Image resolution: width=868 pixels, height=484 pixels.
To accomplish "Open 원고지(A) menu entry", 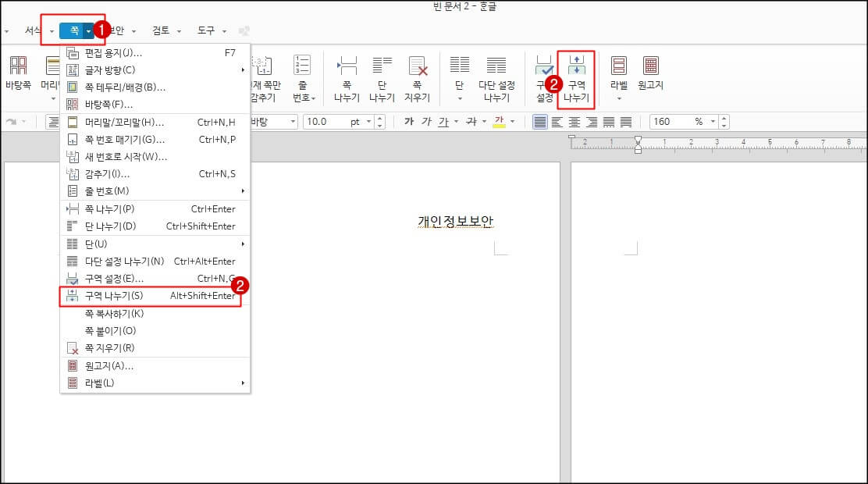I will [x=155, y=366].
